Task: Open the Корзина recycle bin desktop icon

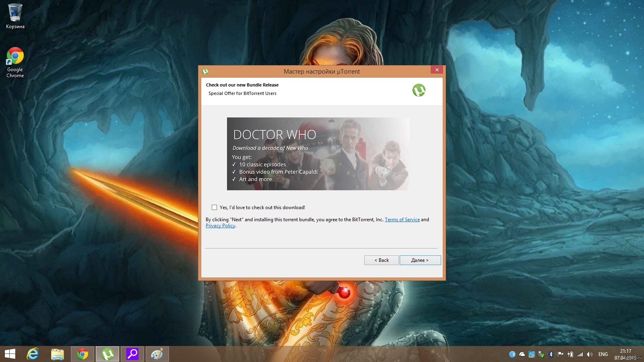Action: 15,16
